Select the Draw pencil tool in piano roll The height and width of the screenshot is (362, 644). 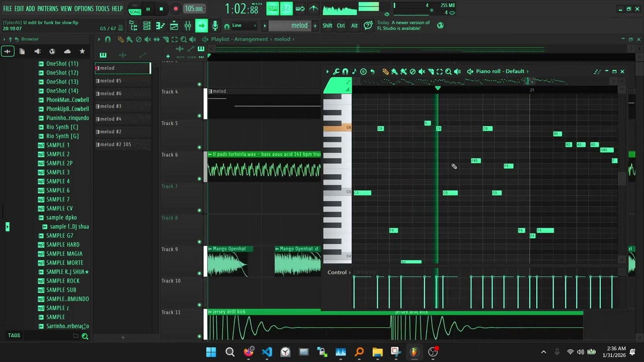pos(385,71)
